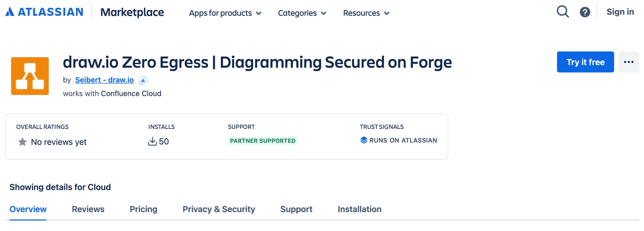This screenshot has width=644, height=231.
Task: Click the installs download icon
Action: click(152, 141)
